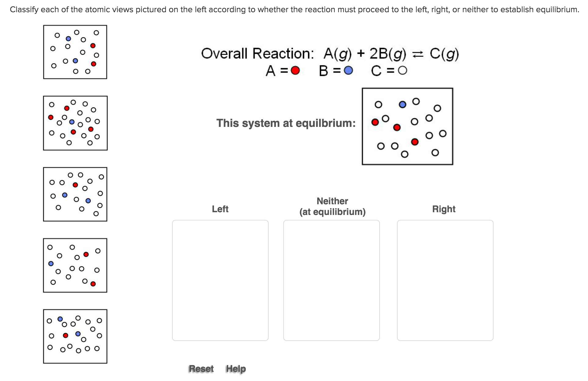
Task: Click the white C legend circle
Action: 403,70
